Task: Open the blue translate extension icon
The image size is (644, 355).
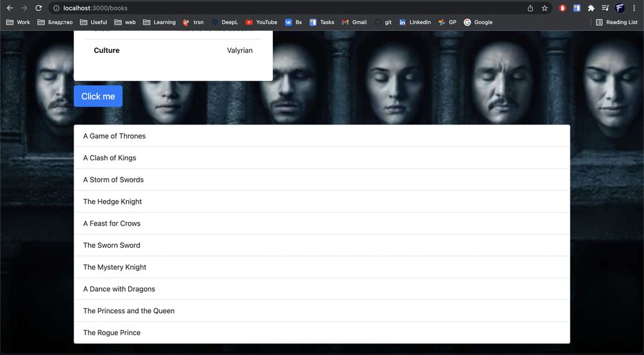Action: (577, 8)
